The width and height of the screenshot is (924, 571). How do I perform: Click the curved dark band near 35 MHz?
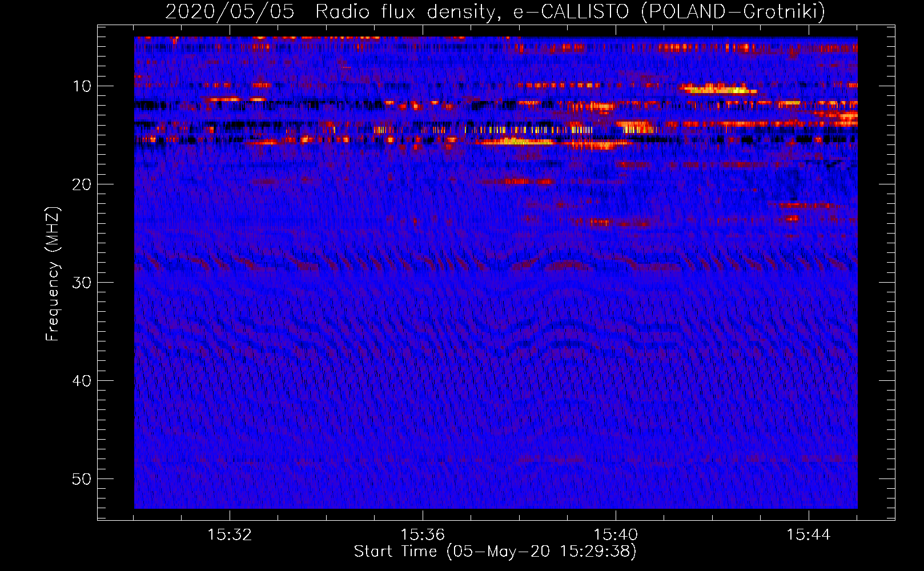(x=496, y=334)
